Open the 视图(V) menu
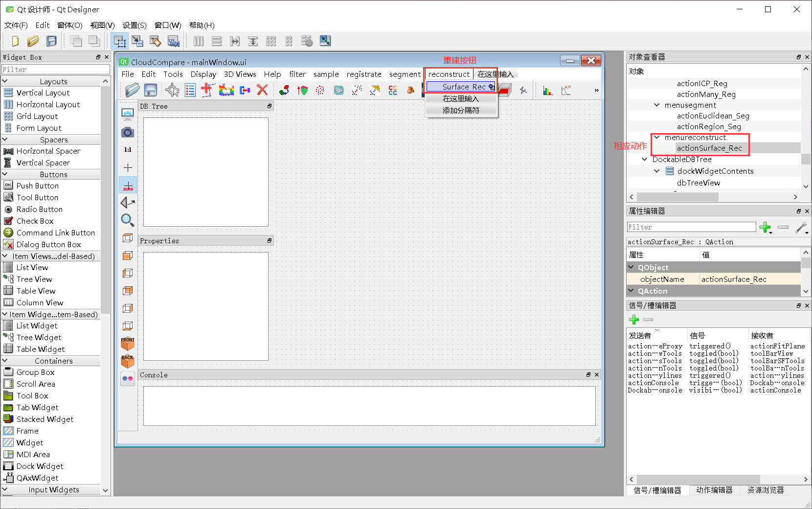This screenshot has width=812, height=509. (x=102, y=25)
